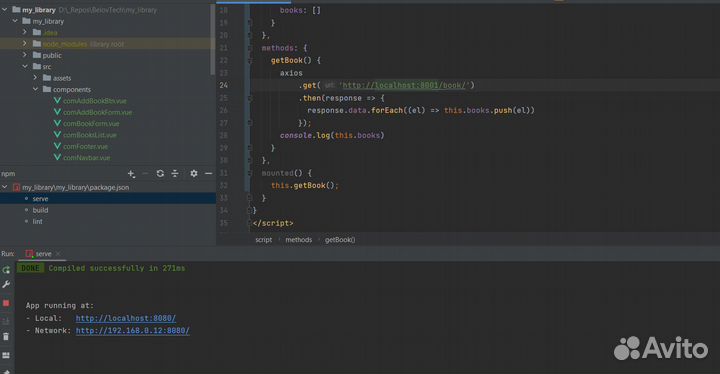This screenshot has width=720, height=374.
Task: Fold the methods block in the gutter
Action: point(250,48)
